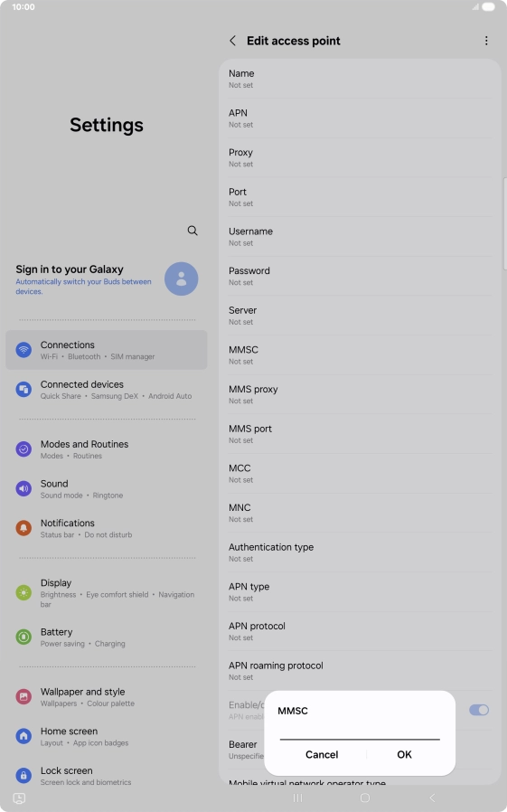Confirm the MMSC dialog with OK
The image size is (507, 812).
pyautogui.click(x=404, y=754)
